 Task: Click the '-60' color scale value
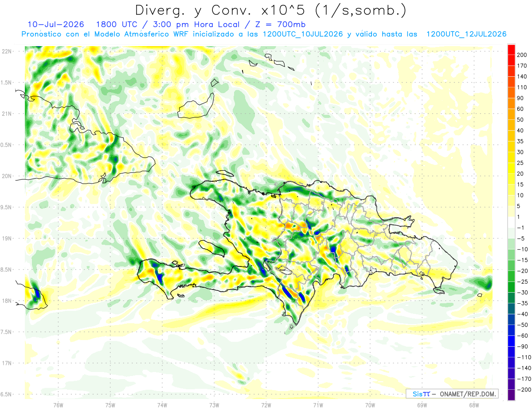523,336
